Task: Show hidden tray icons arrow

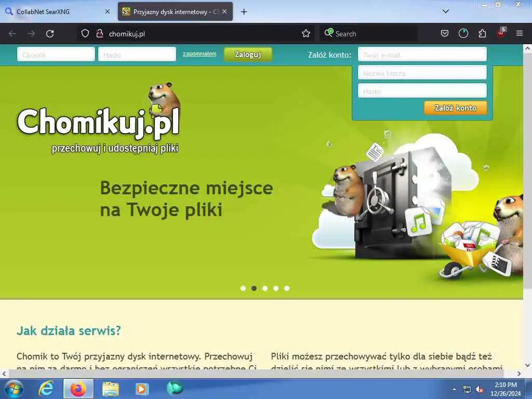Action: (454, 389)
